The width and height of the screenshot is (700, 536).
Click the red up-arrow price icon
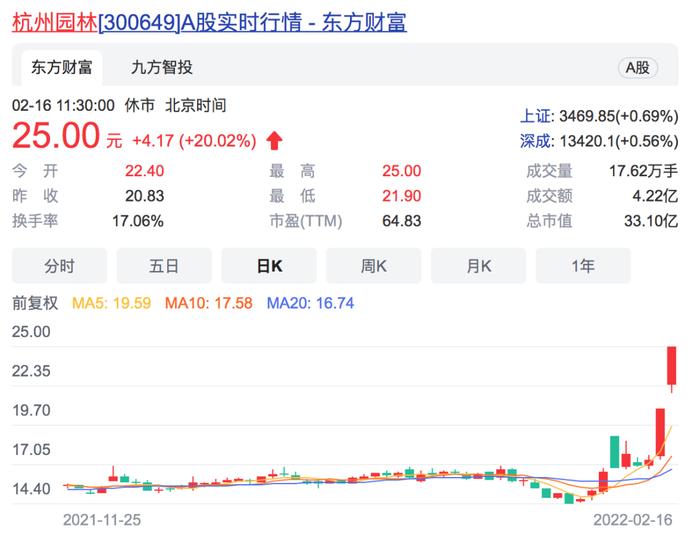point(274,141)
